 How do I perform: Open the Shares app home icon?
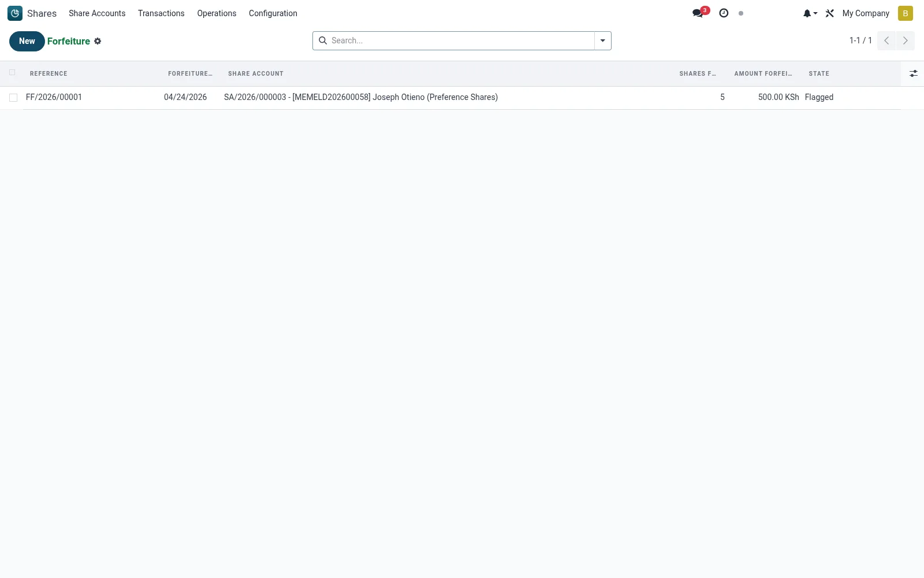[x=15, y=13]
